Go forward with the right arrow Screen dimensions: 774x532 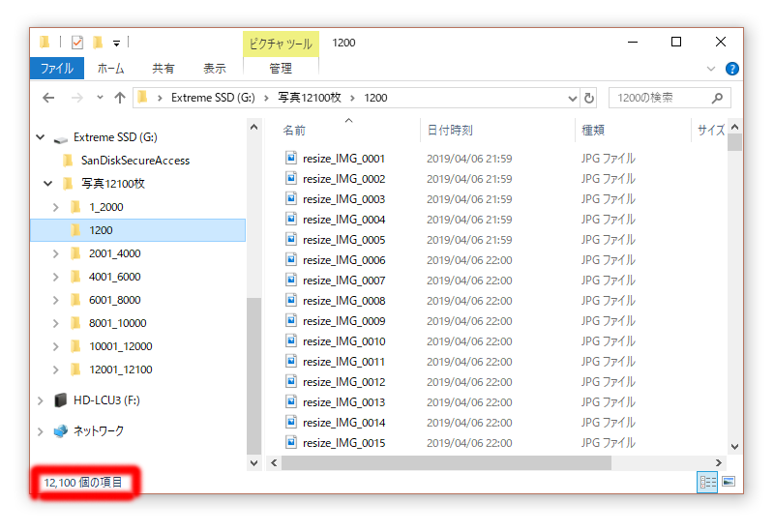[77, 98]
